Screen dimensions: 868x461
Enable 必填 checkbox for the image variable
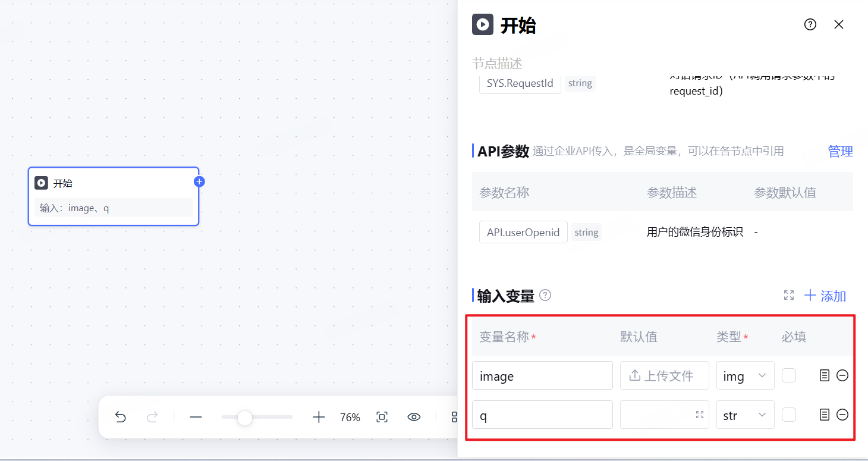tap(789, 375)
